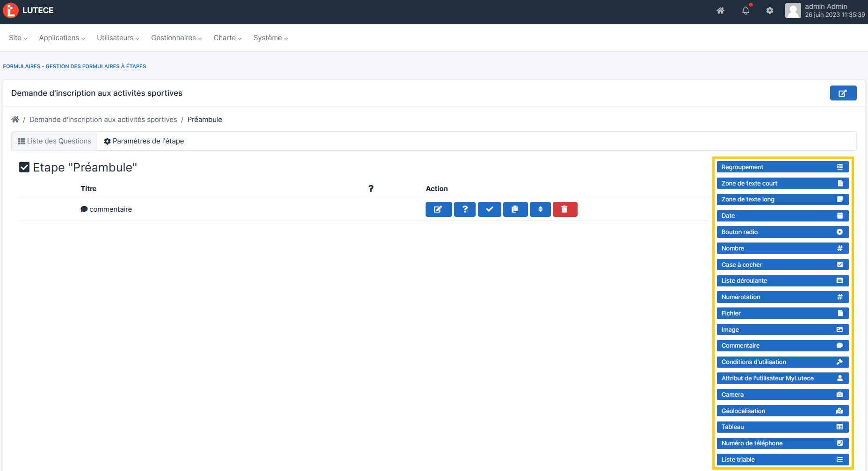
Task: Click the red trash delete button
Action: point(564,209)
